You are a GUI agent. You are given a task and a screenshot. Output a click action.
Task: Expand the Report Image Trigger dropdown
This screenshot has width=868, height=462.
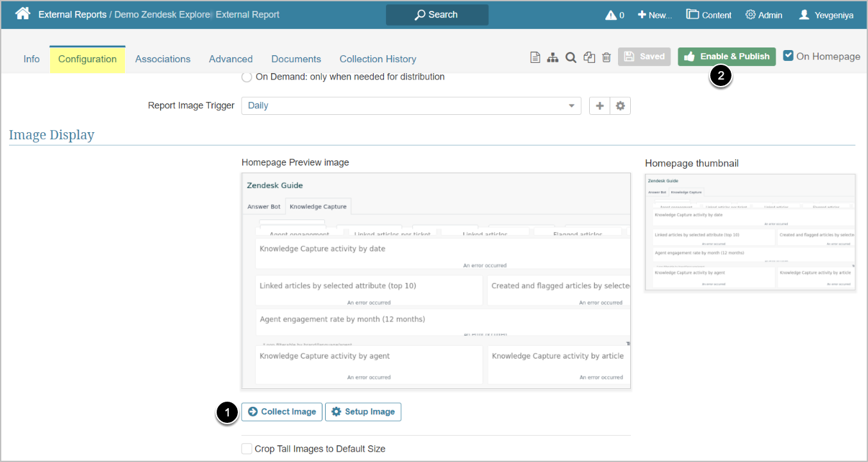tap(410, 106)
